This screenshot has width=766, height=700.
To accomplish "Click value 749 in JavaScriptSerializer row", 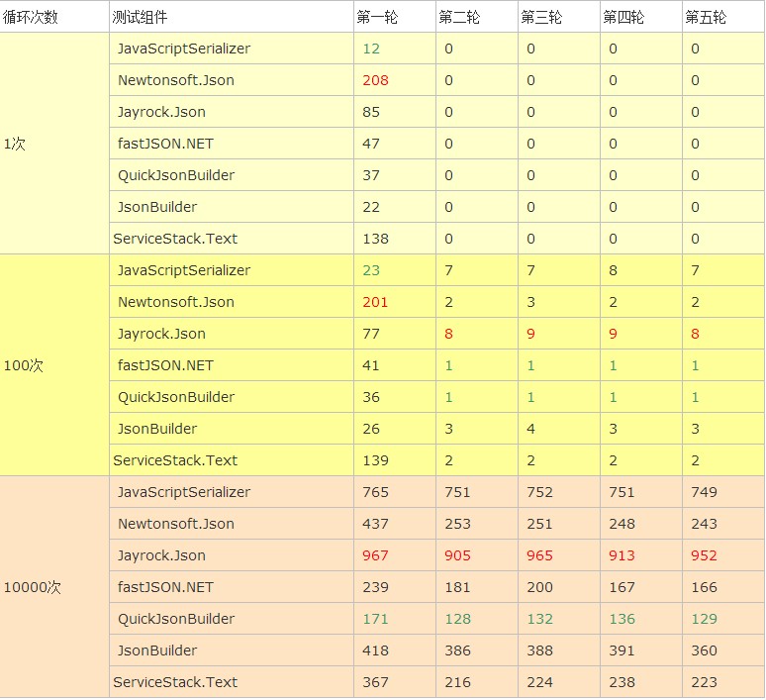I will 704,492.
